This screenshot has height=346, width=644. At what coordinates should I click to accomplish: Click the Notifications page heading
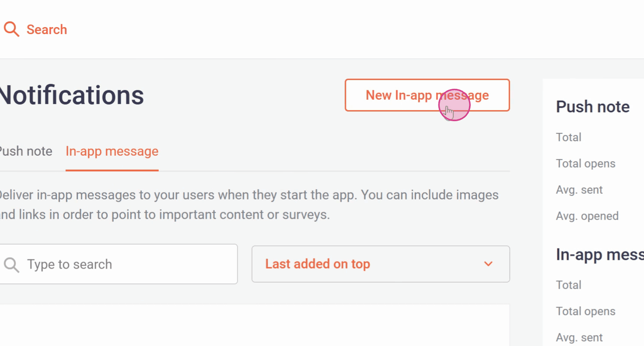pos(71,95)
